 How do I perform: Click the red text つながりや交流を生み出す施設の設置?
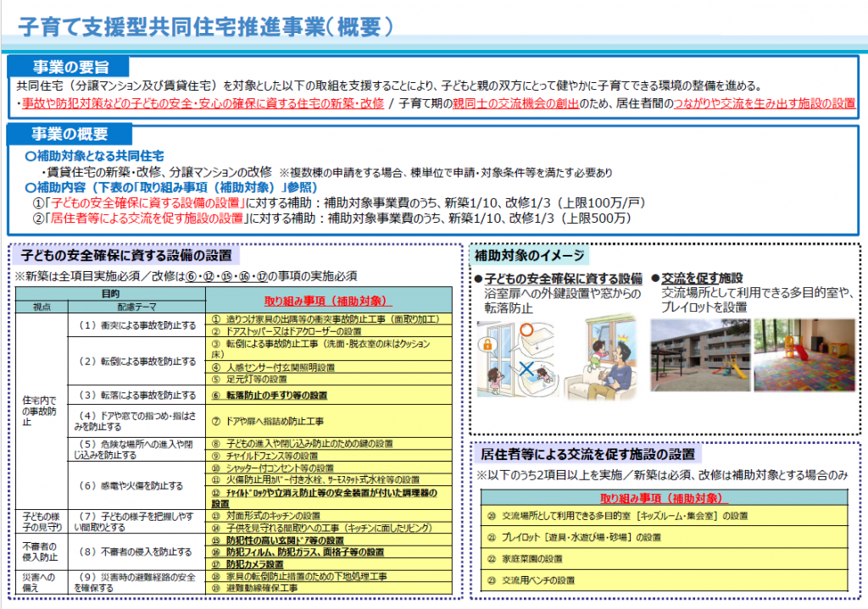click(765, 102)
